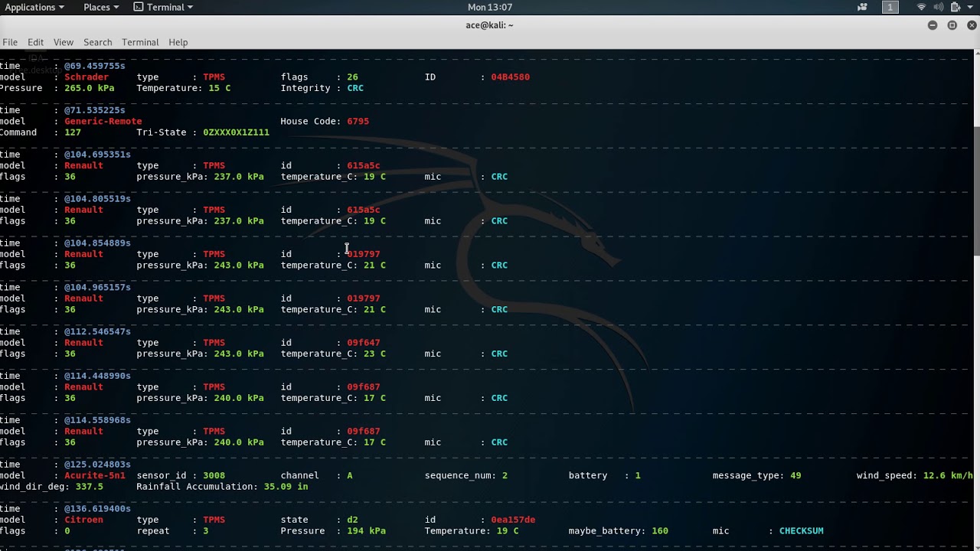
Task: Open the Places menu
Action: tap(100, 7)
